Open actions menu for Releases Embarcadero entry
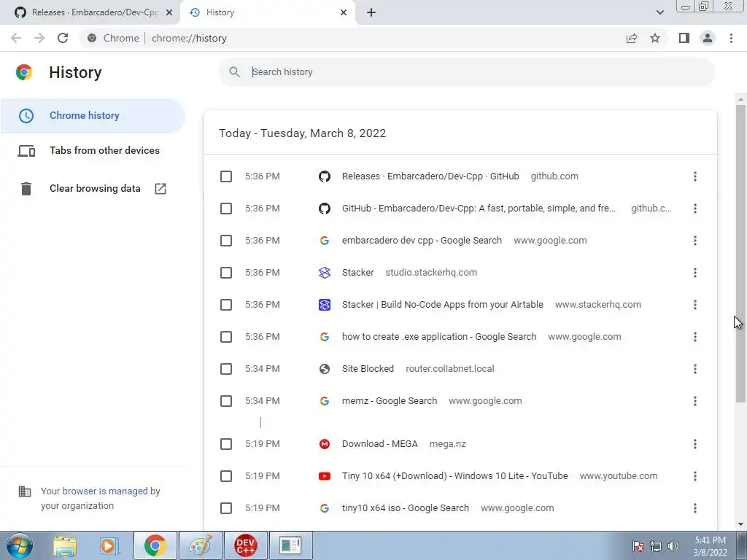The image size is (747, 560). (x=695, y=176)
